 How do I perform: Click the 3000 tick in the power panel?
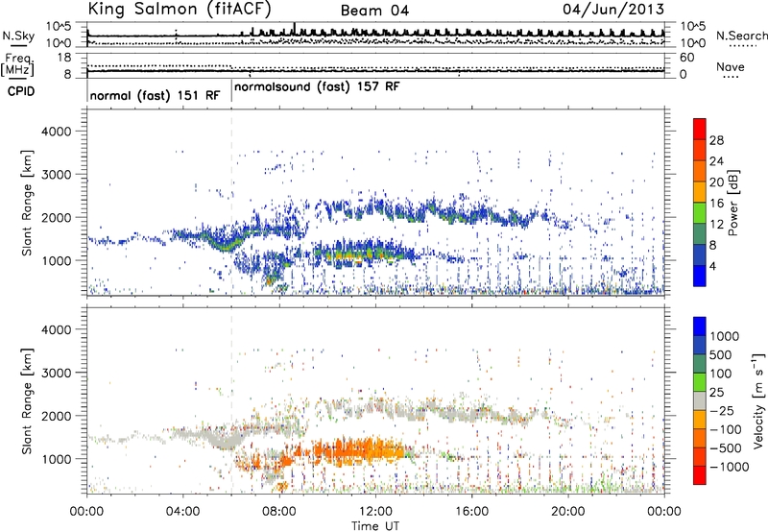coord(56,175)
